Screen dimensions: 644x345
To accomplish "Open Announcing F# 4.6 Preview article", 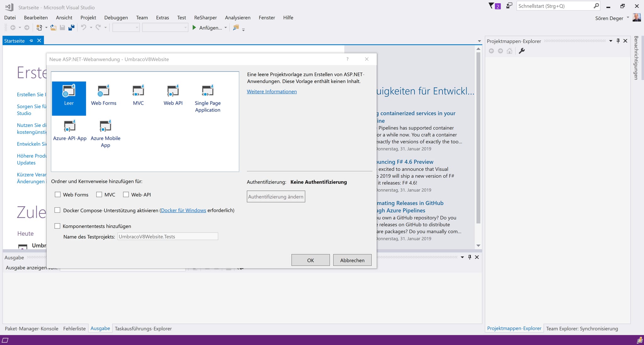I will pos(404,162).
